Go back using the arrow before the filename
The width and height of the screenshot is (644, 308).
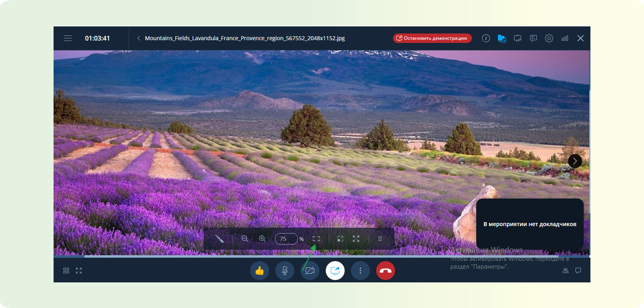(x=139, y=38)
